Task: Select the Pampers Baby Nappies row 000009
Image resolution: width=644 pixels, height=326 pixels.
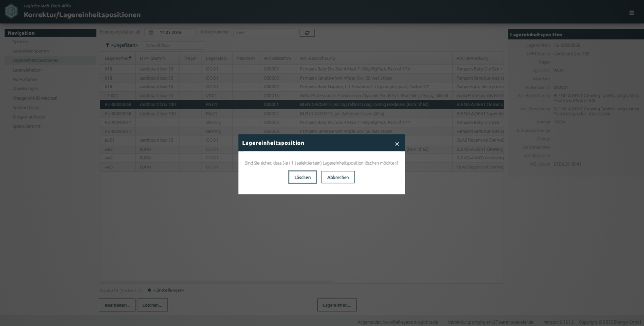Action: 302,87
